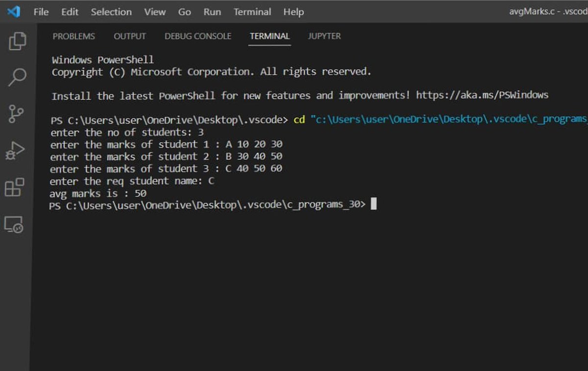Select the TERMINAL panel tab
The height and width of the screenshot is (371, 588).
click(x=269, y=36)
